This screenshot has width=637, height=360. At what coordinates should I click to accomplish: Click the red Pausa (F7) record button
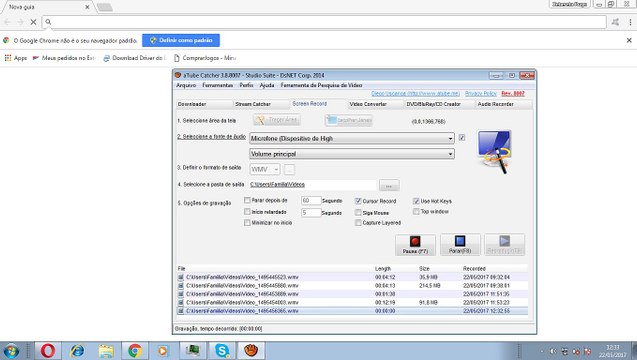coord(415,245)
